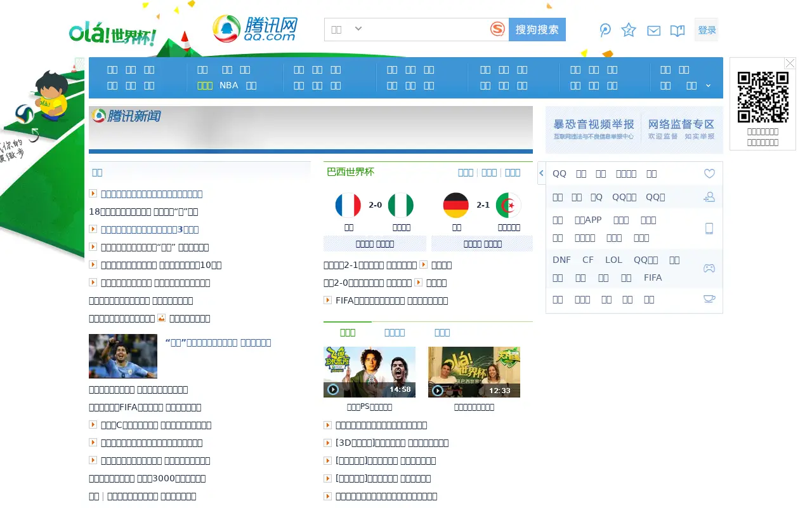Click the Algeria flag icon

coord(509,205)
